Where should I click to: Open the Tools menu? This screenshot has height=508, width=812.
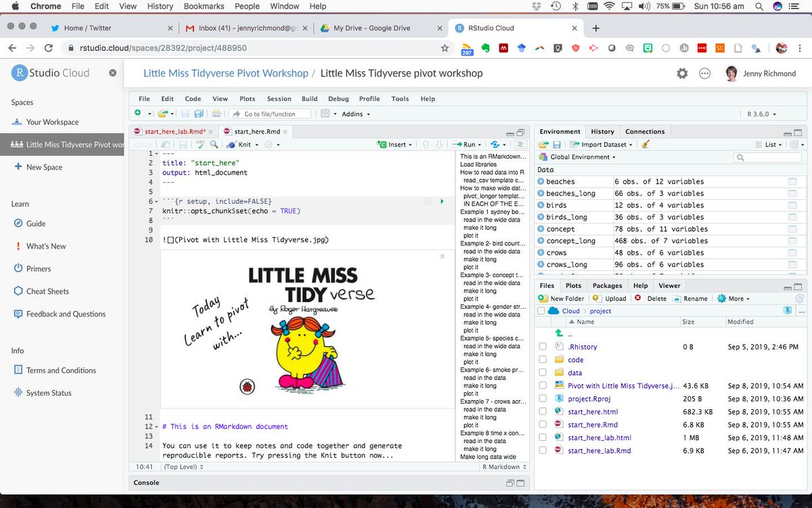click(x=400, y=98)
